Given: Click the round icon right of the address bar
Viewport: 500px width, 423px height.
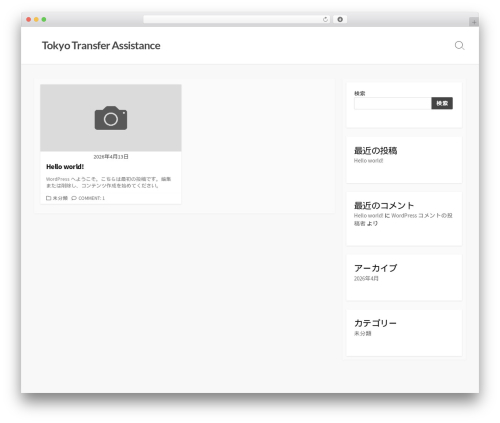Looking at the screenshot, I should pyautogui.click(x=340, y=19).
